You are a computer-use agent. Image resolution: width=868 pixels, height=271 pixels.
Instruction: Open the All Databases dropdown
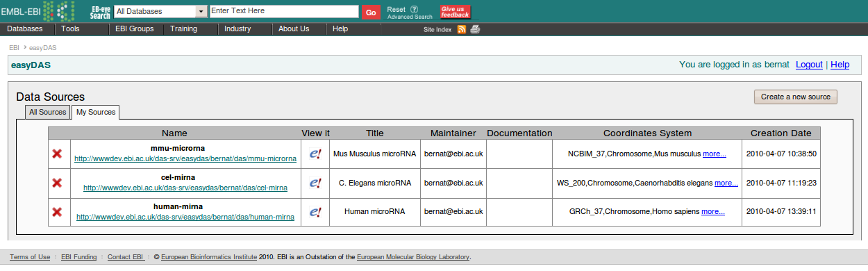(160, 12)
